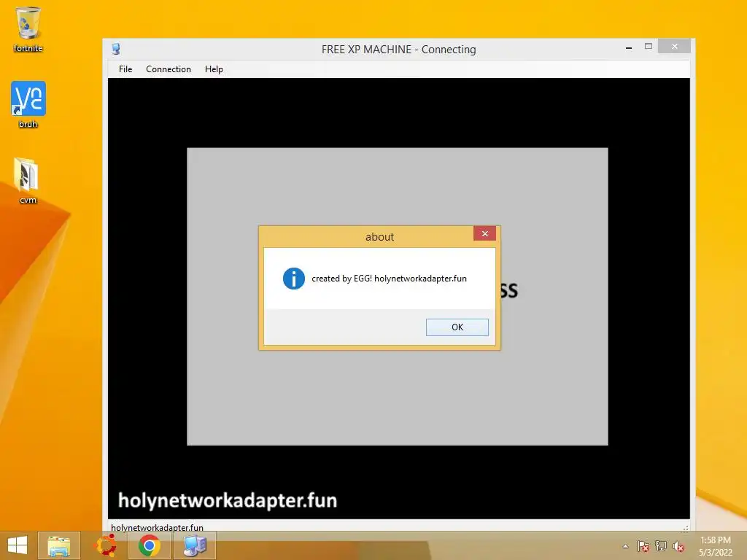Select the cvm folder on the desktop

coord(27,181)
